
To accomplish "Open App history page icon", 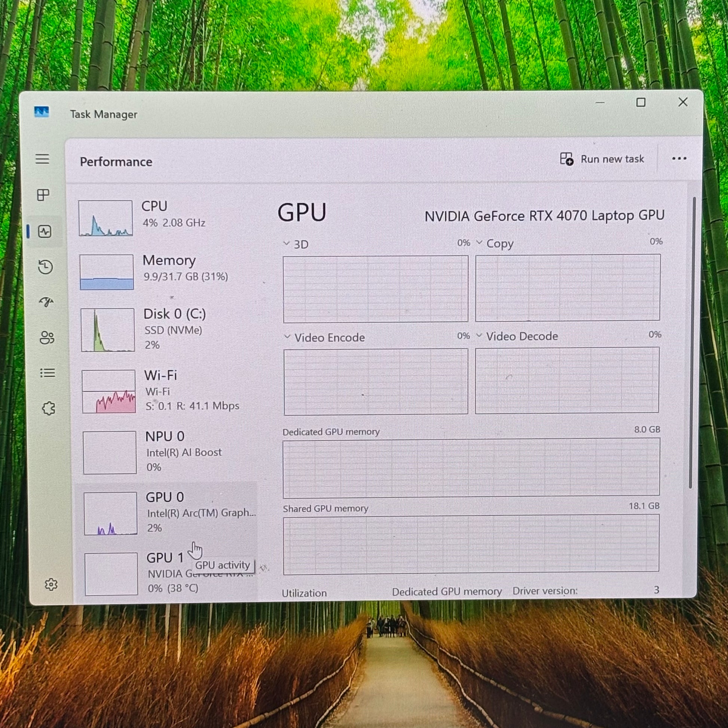I will [x=45, y=267].
